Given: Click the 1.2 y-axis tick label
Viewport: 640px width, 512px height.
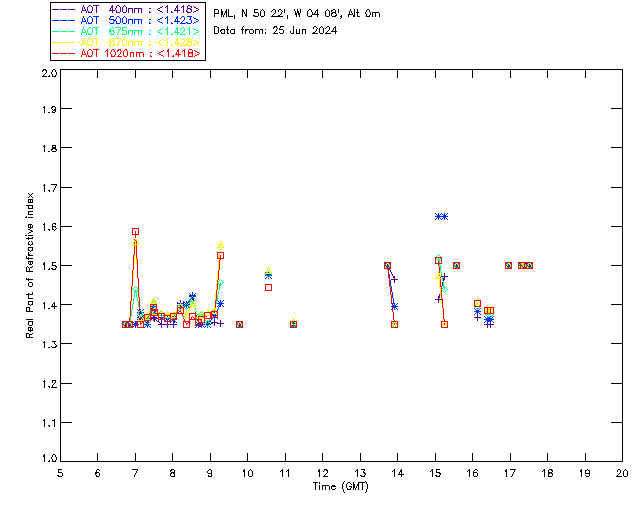Looking at the screenshot, I should [x=49, y=384].
